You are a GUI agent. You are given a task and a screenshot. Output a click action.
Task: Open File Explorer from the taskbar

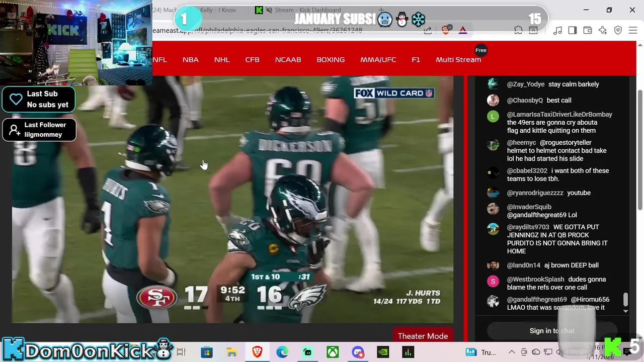click(232, 352)
